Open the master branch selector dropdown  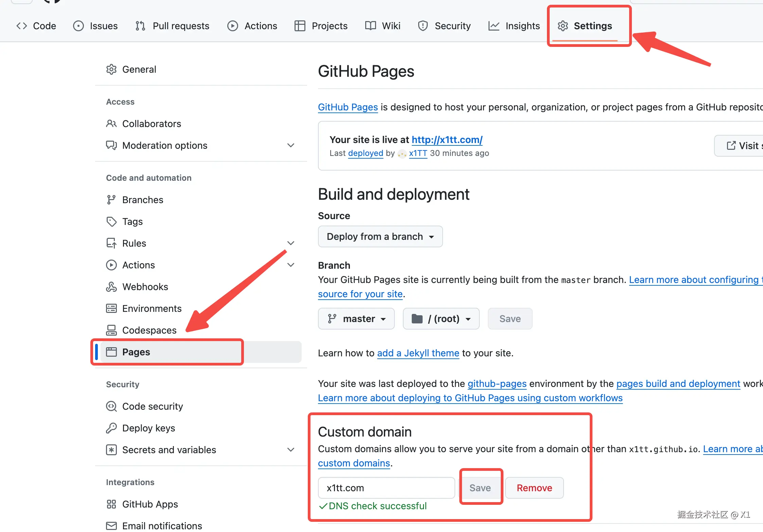click(356, 319)
